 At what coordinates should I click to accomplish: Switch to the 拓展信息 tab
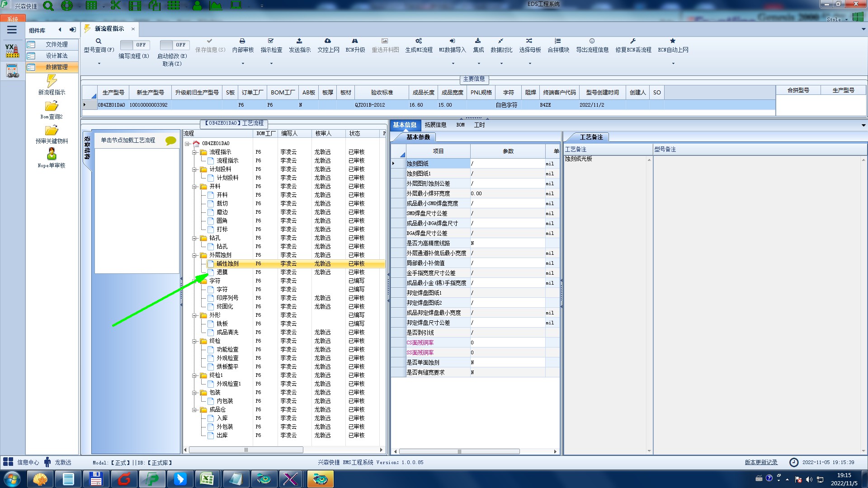435,125
